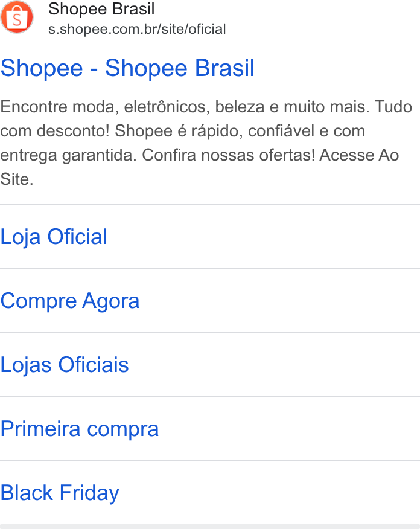Click the Confira nossas ofertas sentence
The image size is (420, 529).
tap(228, 155)
